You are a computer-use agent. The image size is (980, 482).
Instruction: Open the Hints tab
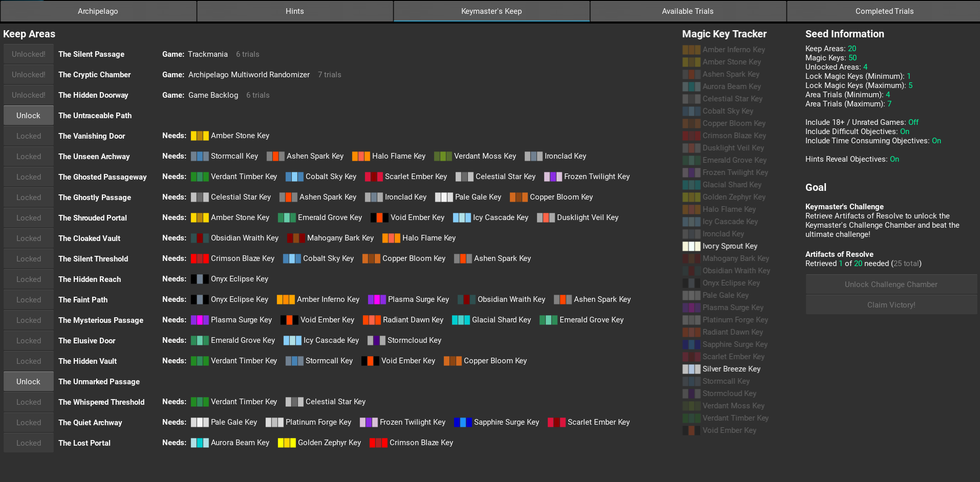pyautogui.click(x=294, y=11)
